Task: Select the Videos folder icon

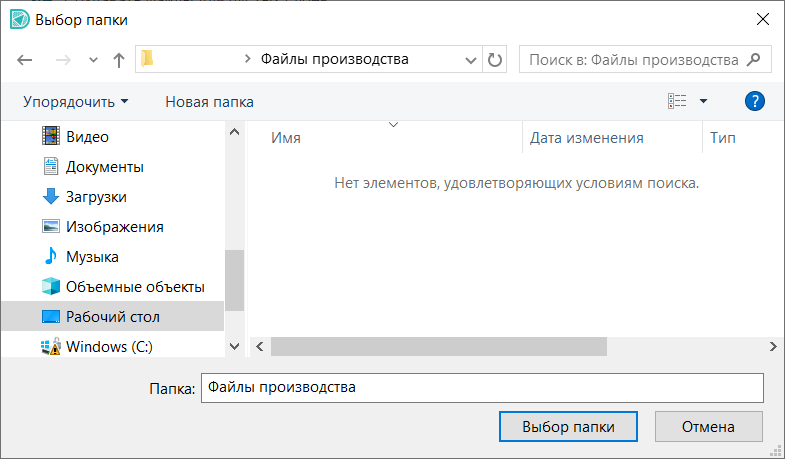Action: click(51, 137)
